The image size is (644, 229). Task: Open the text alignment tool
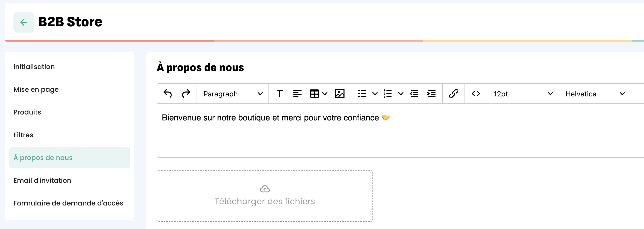tap(297, 94)
